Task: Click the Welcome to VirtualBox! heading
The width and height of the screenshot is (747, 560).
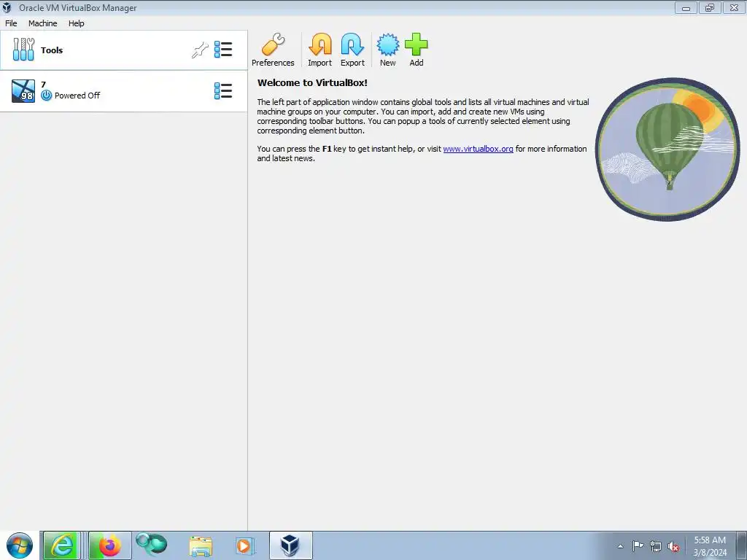Action: pos(312,82)
